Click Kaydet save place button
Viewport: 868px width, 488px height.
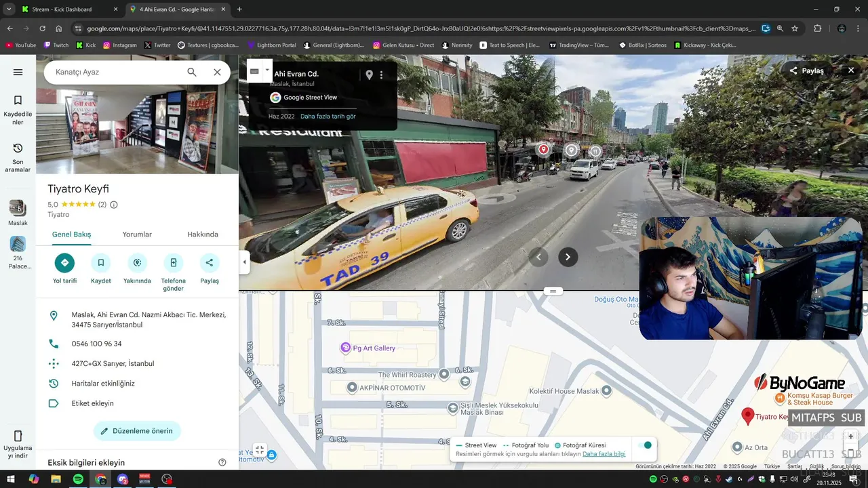pyautogui.click(x=101, y=263)
